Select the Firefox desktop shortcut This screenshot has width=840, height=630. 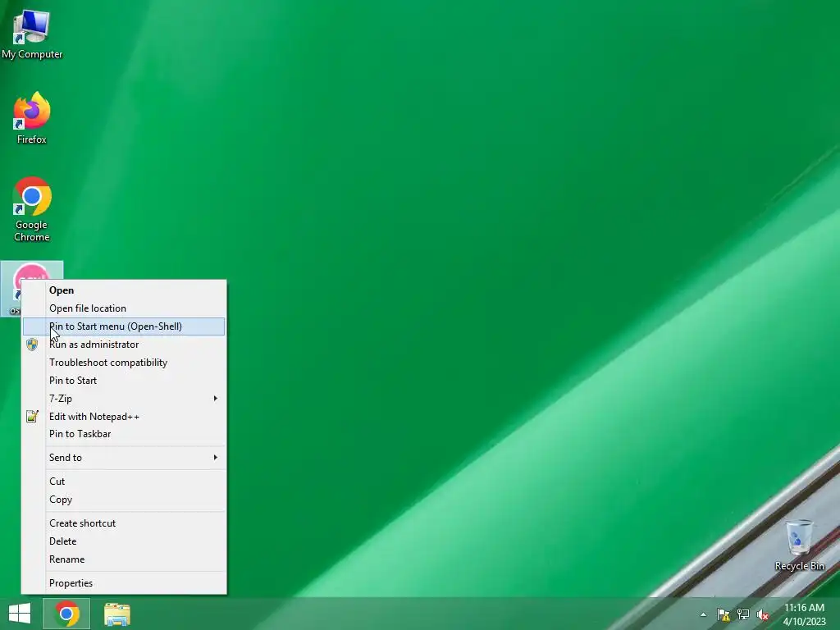click(x=32, y=118)
